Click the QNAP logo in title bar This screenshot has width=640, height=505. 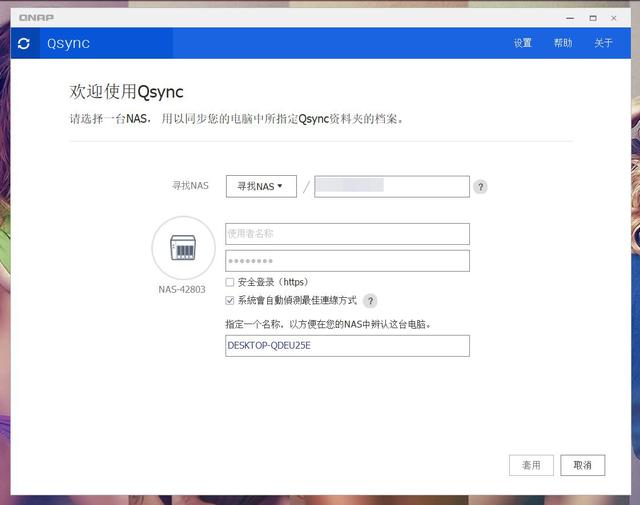(x=36, y=18)
